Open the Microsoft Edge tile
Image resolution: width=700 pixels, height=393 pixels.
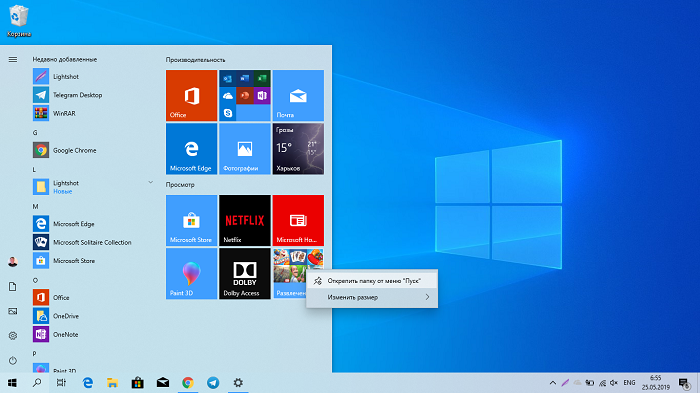pyautogui.click(x=192, y=149)
